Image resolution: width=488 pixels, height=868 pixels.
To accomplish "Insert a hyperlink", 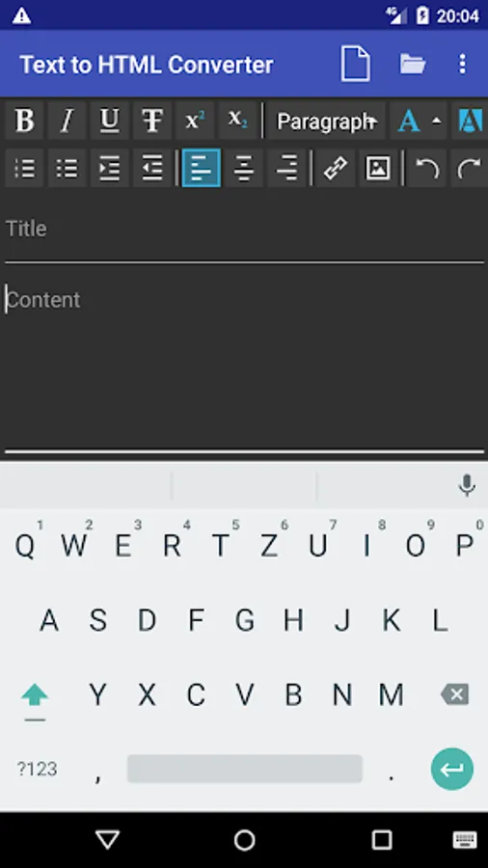I will click(336, 168).
